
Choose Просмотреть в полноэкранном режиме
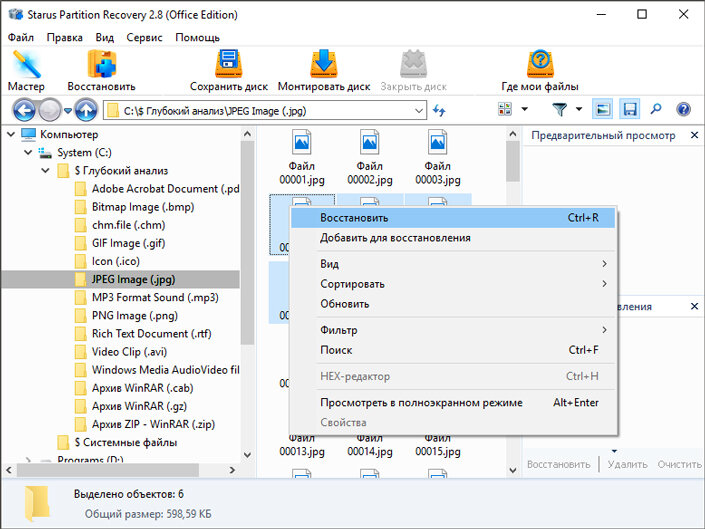coord(453,403)
